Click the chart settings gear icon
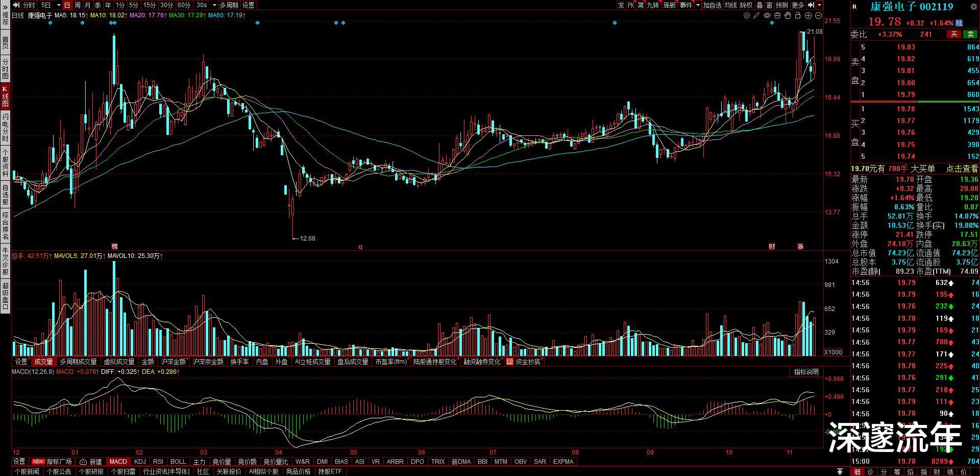 click(x=747, y=16)
